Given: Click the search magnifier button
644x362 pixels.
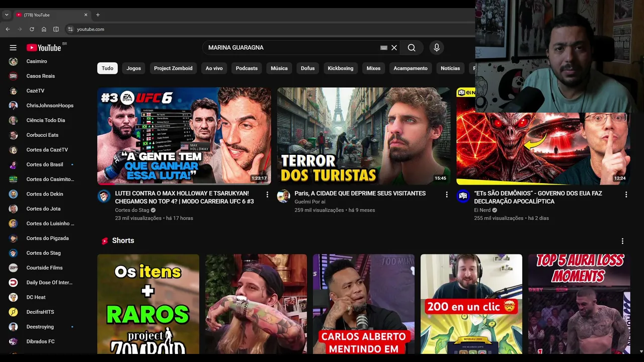Looking at the screenshot, I should (412, 48).
